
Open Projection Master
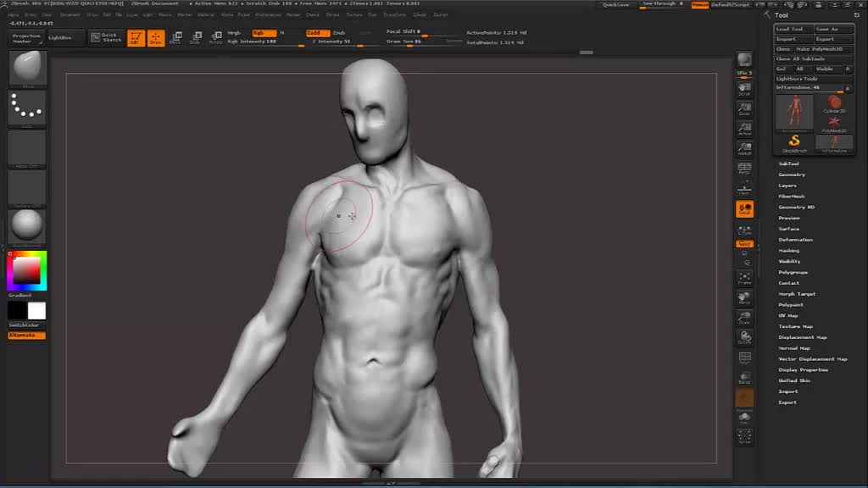26,38
